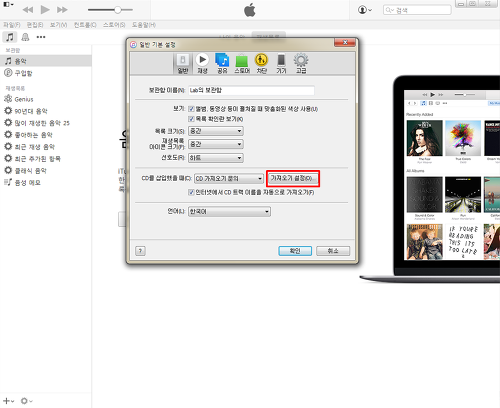The height and width of the screenshot is (408, 500).
Task: Click the 가져오기 설정 import settings button
Action: (293, 178)
